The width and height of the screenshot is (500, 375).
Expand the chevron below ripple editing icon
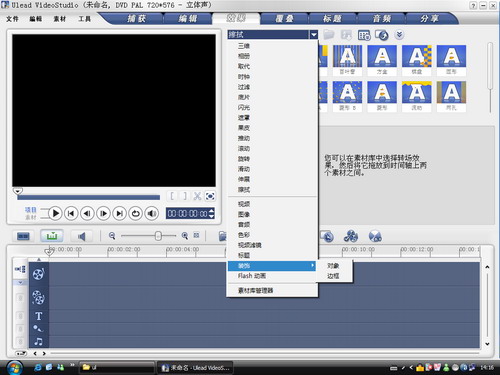point(20,283)
